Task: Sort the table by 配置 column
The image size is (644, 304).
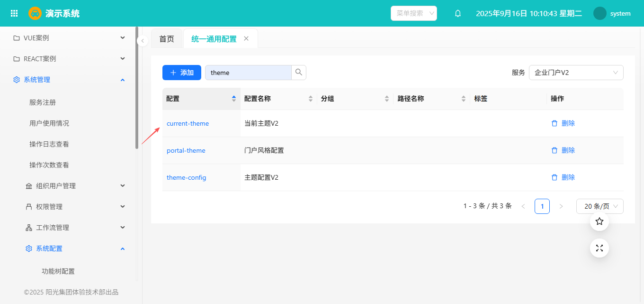Action: [233, 99]
